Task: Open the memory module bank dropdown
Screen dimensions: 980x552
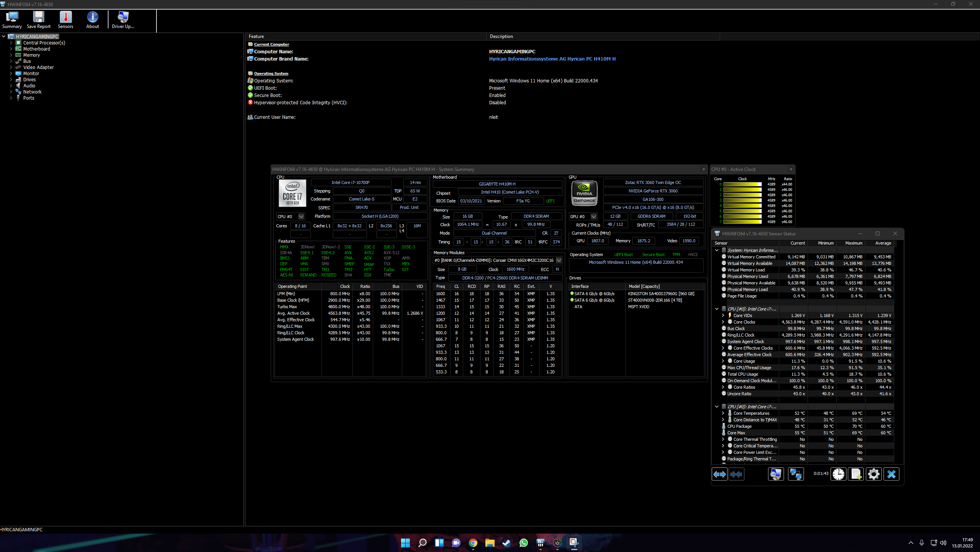Action: [559, 260]
